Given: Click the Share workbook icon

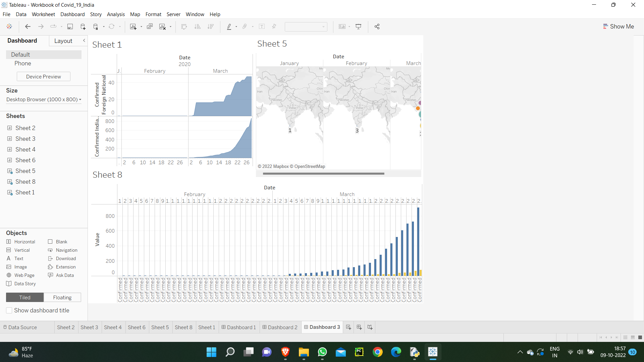Looking at the screenshot, I should 377,26.
